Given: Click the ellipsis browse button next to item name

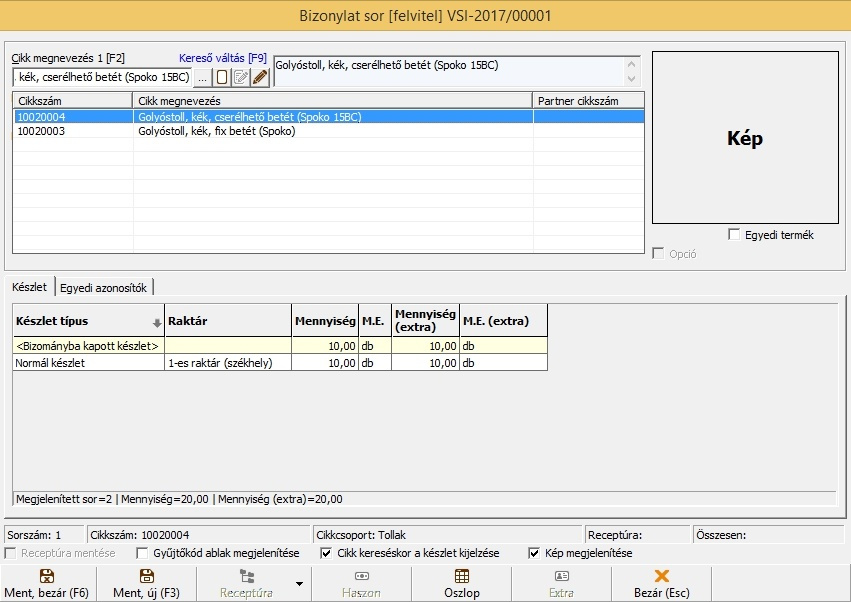Looking at the screenshot, I should pyautogui.click(x=202, y=77).
